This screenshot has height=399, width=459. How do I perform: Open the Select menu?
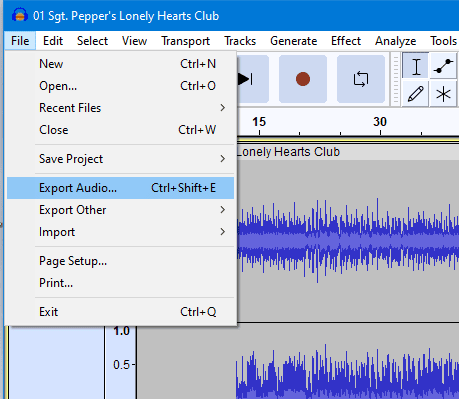click(x=92, y=41)
